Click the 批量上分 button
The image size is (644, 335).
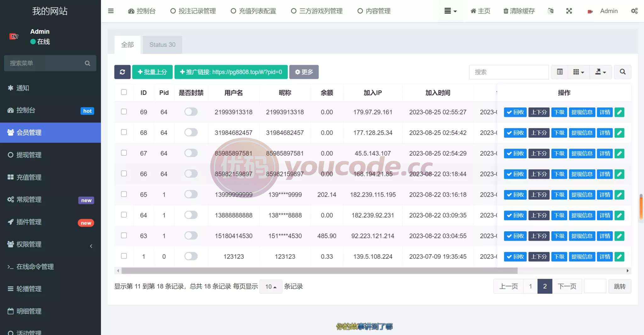tap(152, 72)
